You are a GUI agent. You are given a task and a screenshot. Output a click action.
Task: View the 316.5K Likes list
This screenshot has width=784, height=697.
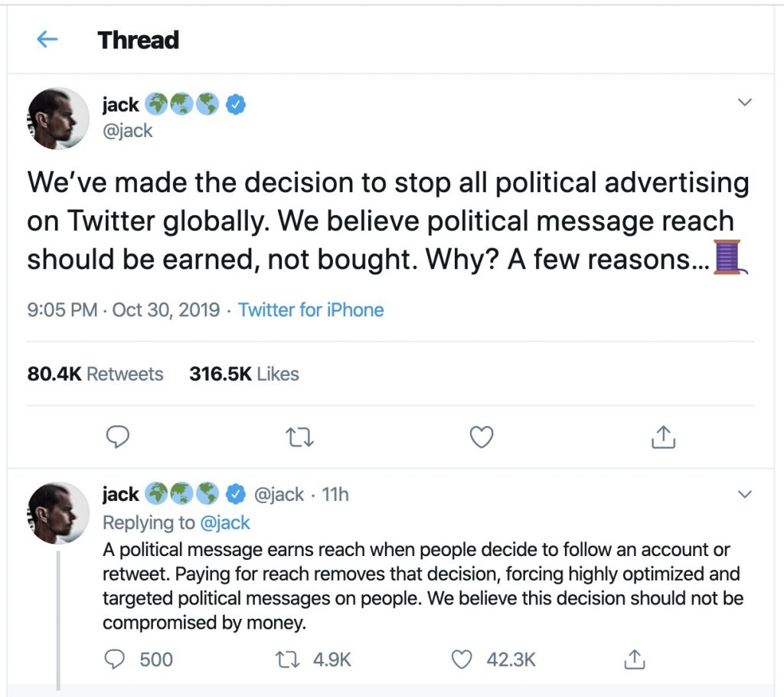click(243, 374)
